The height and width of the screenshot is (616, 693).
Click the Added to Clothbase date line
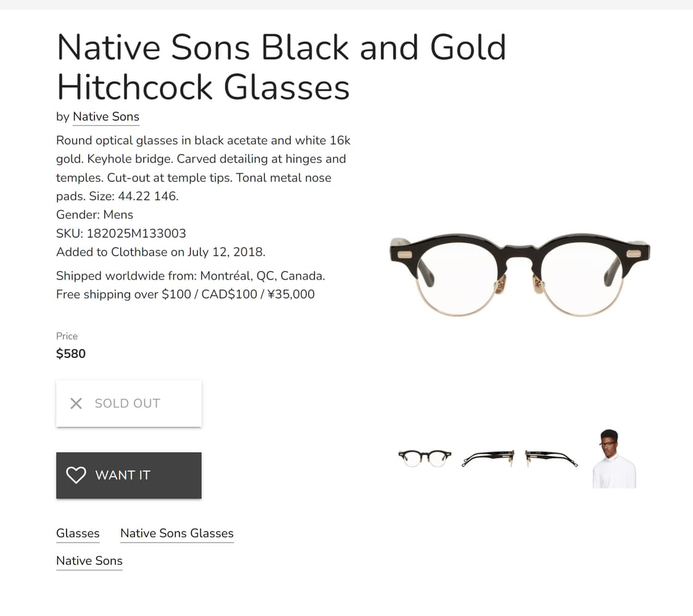point(160,252)
